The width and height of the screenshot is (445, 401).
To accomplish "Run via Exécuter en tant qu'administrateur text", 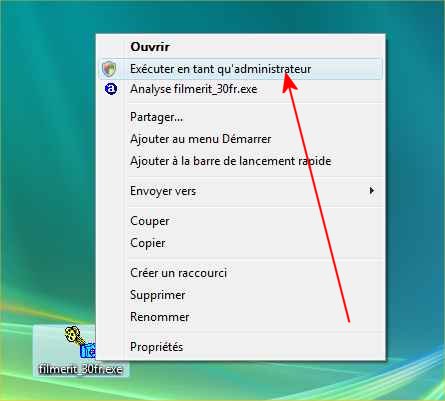I will (x=220, y=69).
